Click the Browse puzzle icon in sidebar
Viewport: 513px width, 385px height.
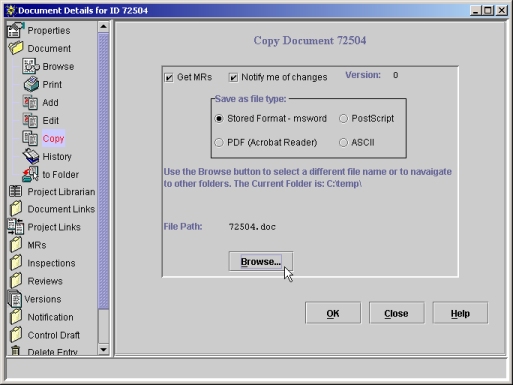coord(31,66)
